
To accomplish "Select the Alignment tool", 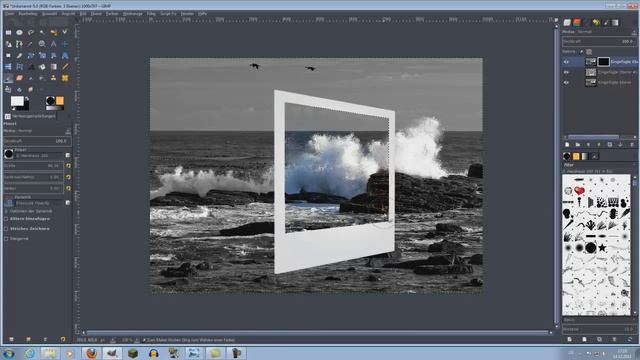I will (x=8, y=55).
